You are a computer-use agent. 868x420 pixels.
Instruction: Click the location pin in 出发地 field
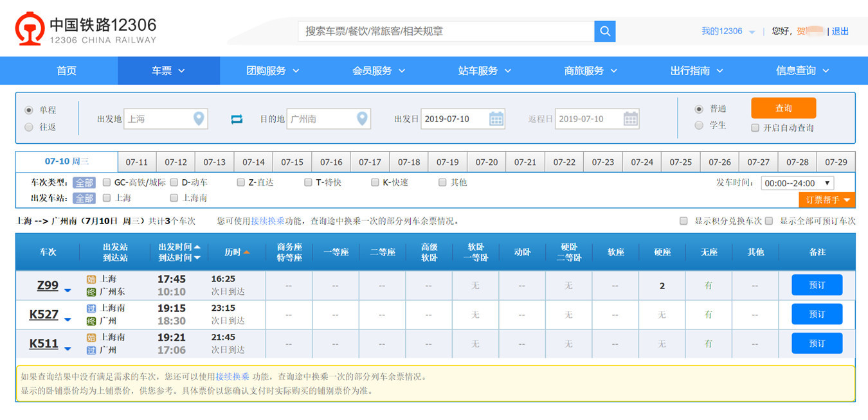tap(199, 119)
